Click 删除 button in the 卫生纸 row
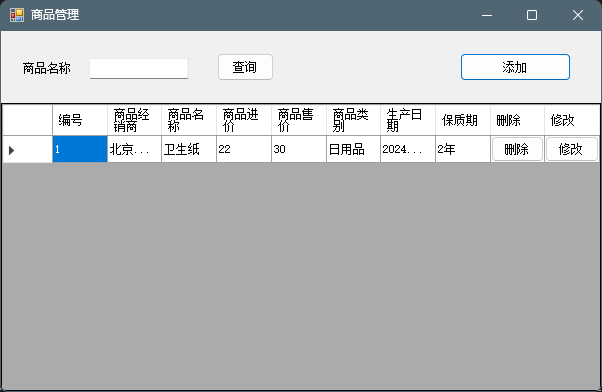 point(517,149)
